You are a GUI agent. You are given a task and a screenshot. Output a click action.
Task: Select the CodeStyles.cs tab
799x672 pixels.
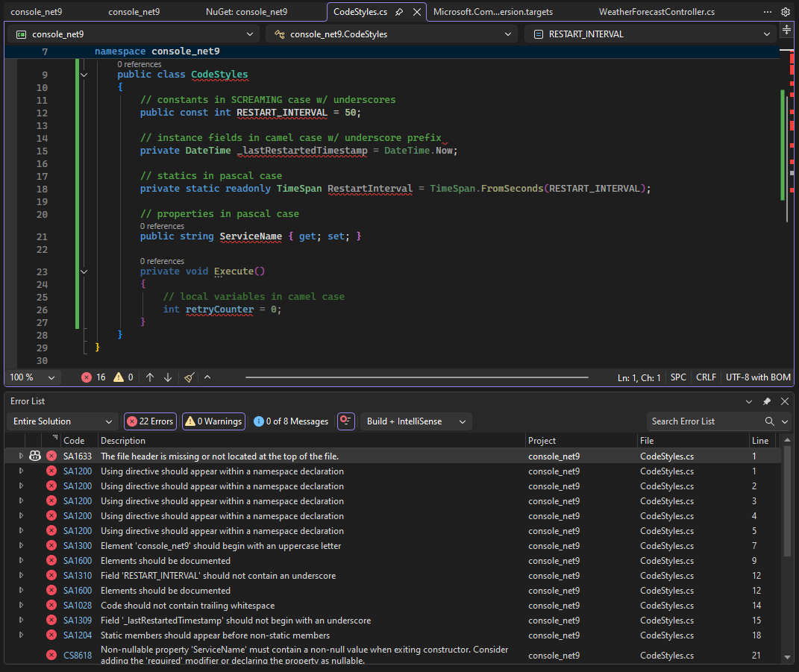tap(360, 12)
